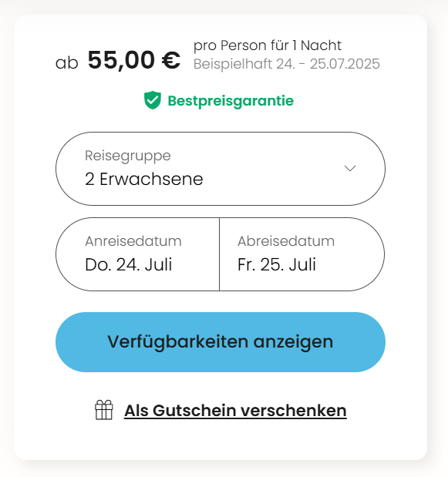Screen dimensions: 448x477
Task: Click the Reisegruppe label text
Action: click(128, 156)
